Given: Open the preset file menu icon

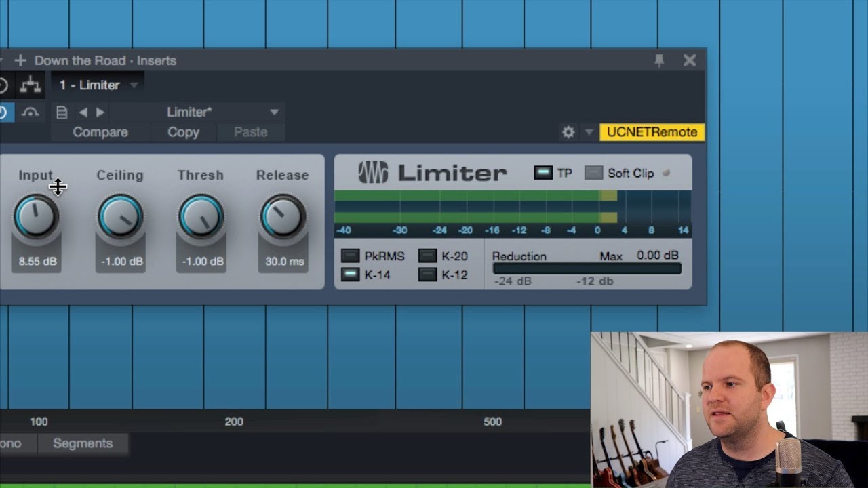Looking at the screenshot, I should (x=62, y=113).
